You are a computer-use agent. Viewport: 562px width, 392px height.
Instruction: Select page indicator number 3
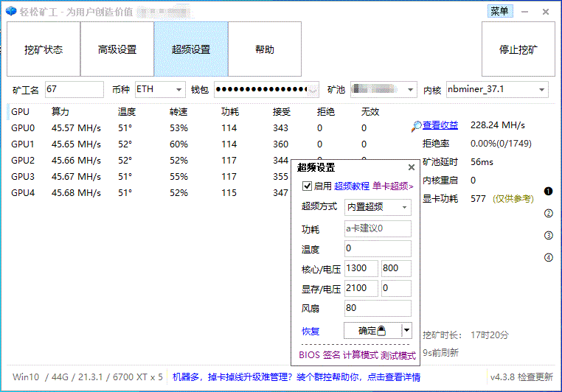(548, 236)
